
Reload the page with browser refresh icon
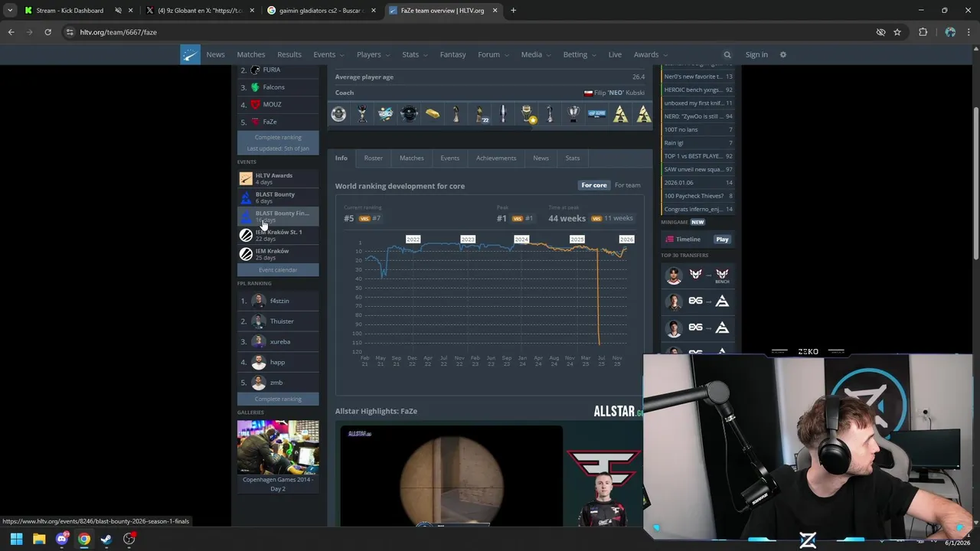coord(47,32)
